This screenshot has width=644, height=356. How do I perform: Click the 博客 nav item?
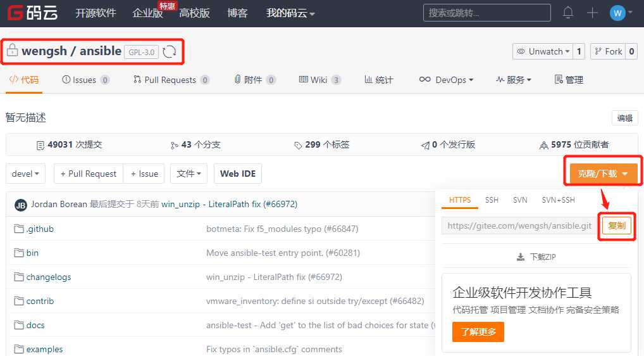pos(237,13)
